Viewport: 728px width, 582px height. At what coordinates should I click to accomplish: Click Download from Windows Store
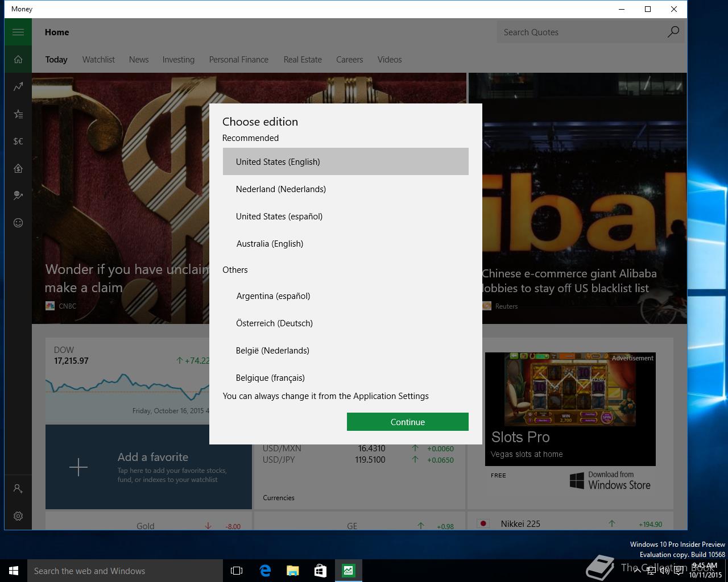pos(610,480)
